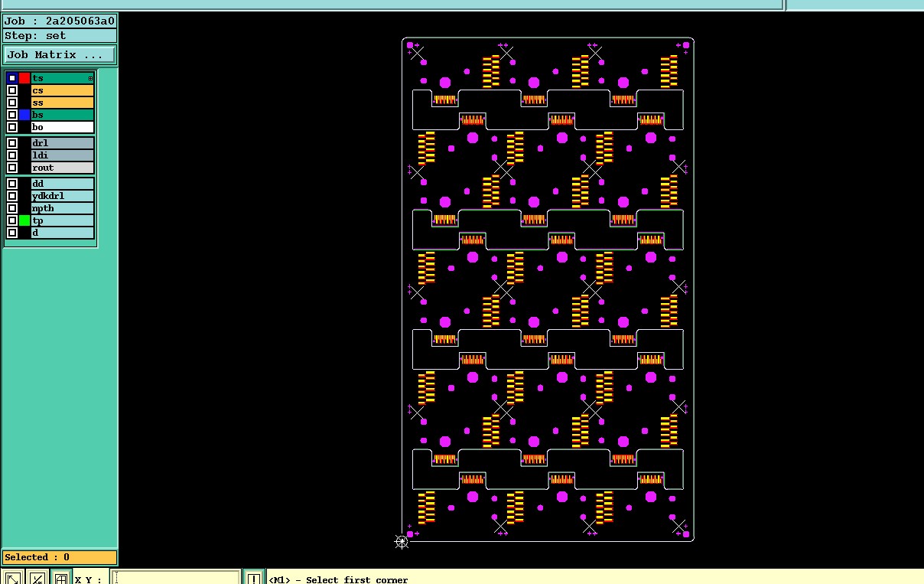The width and height of the screenshot is (924, 584).
Task: Click the 'Selected : 0' status label
Action: point(60,557)
